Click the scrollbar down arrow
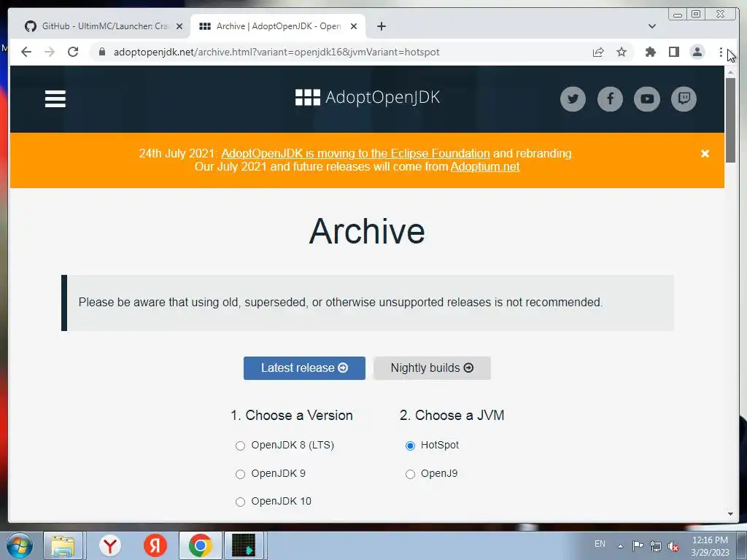This screenshot has width=747, height=560. point(730,514)
